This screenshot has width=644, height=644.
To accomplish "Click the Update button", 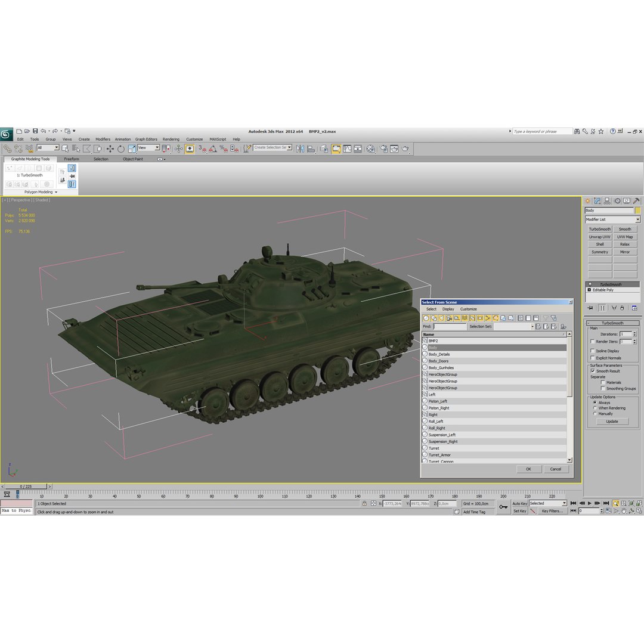I will point(612,422).
